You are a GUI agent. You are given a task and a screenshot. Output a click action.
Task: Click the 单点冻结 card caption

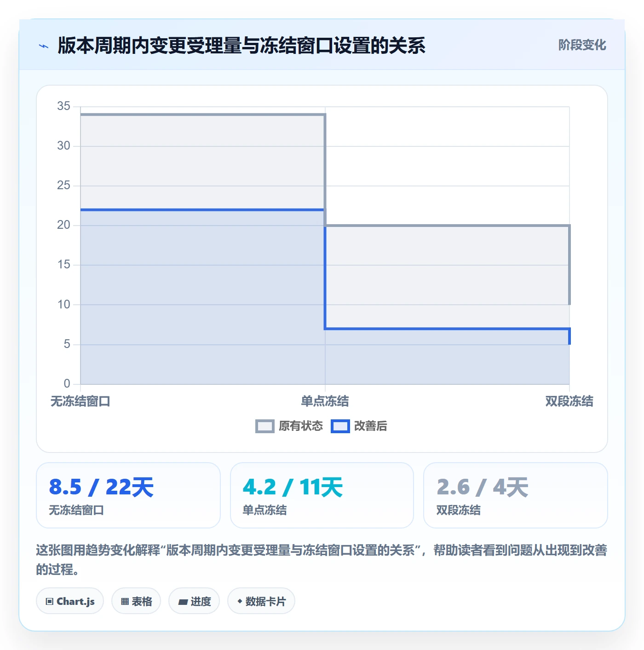pyautogui.click(x=264, y=510)
